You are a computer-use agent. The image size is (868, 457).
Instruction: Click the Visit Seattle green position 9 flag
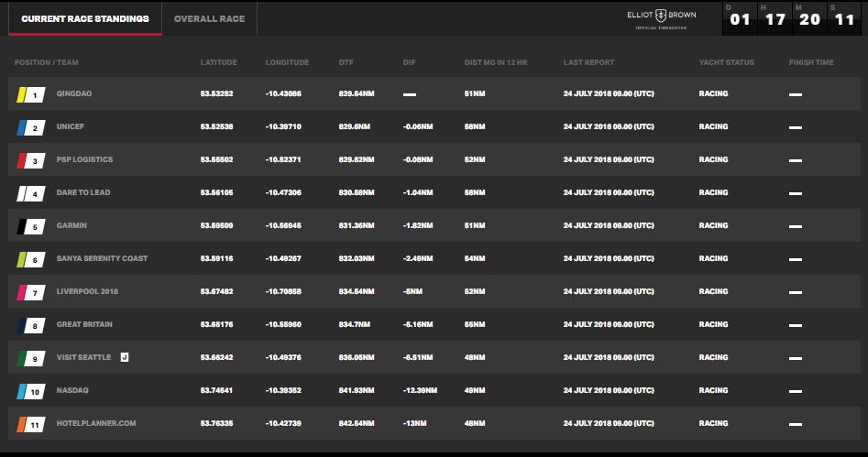click(31, 358)
